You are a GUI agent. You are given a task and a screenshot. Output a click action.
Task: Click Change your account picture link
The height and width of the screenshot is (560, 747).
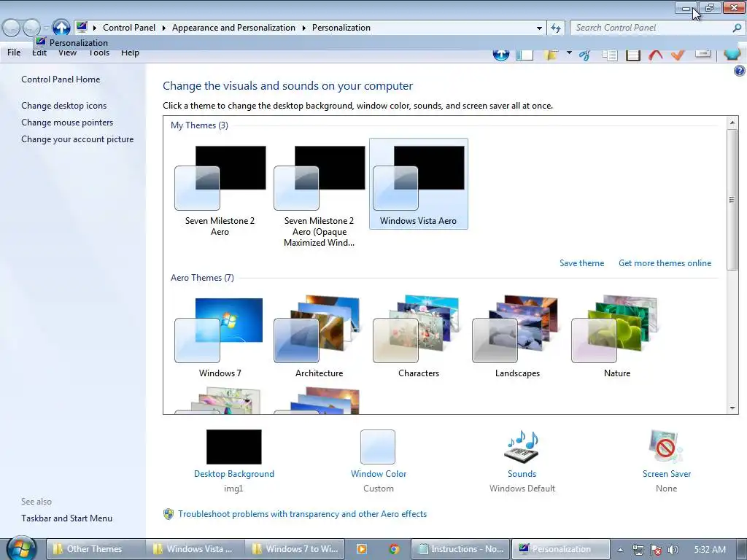coord(77,139)
